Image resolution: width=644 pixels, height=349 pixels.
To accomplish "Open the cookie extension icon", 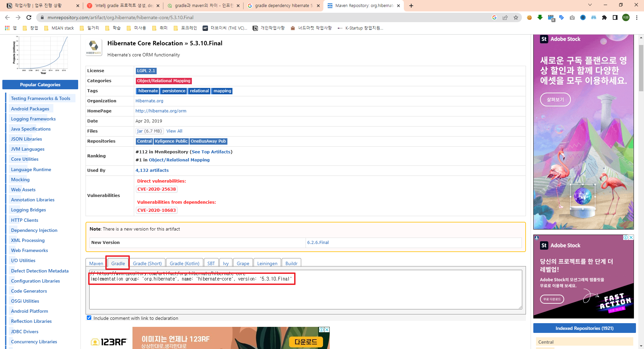I will [529, 17].
